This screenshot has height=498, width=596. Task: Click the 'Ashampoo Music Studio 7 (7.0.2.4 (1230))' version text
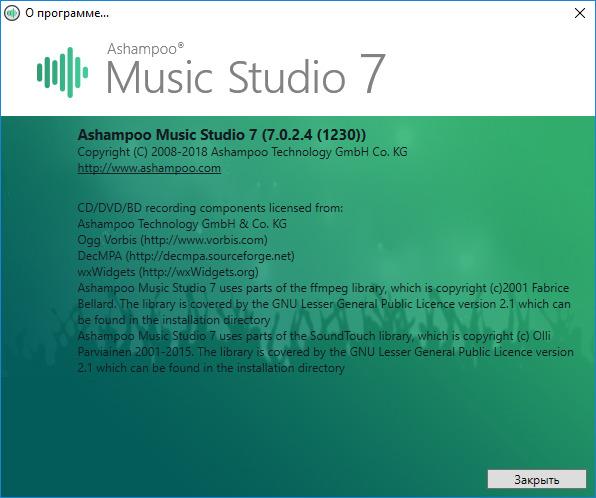pyautogui.click(x=222, y=135)
